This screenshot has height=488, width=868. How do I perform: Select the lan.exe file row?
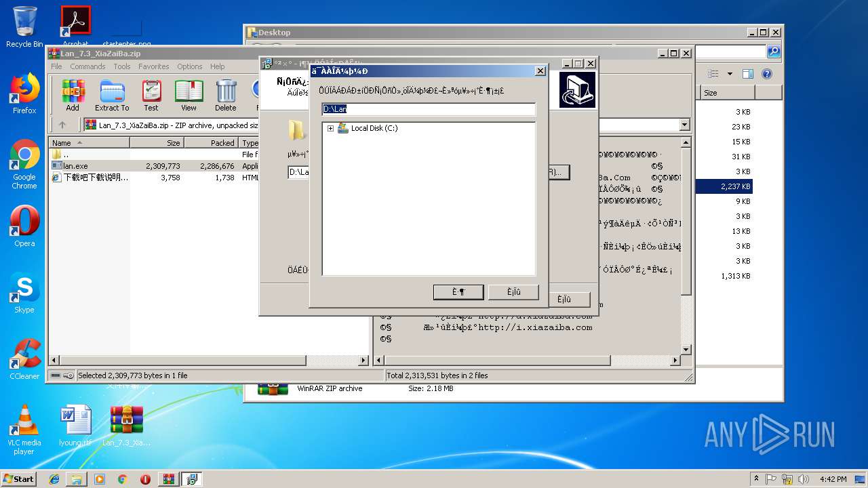(x=154, y=166)
